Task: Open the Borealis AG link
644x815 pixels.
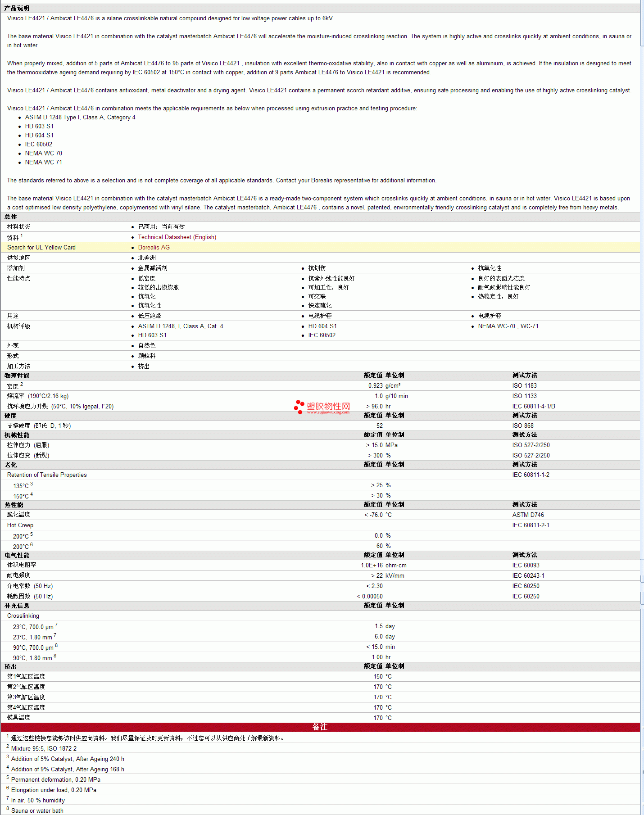Action: click(154, 247)
